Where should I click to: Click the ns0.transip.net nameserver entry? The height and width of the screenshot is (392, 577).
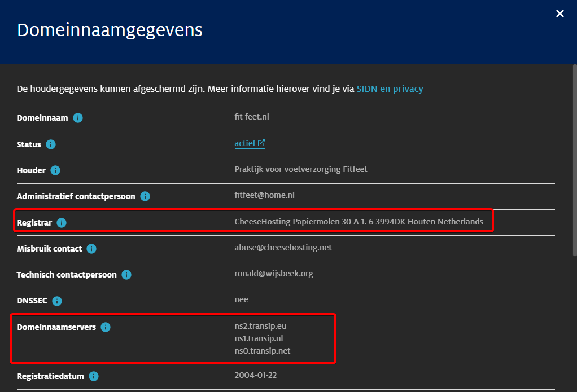[x=263, y=351]
